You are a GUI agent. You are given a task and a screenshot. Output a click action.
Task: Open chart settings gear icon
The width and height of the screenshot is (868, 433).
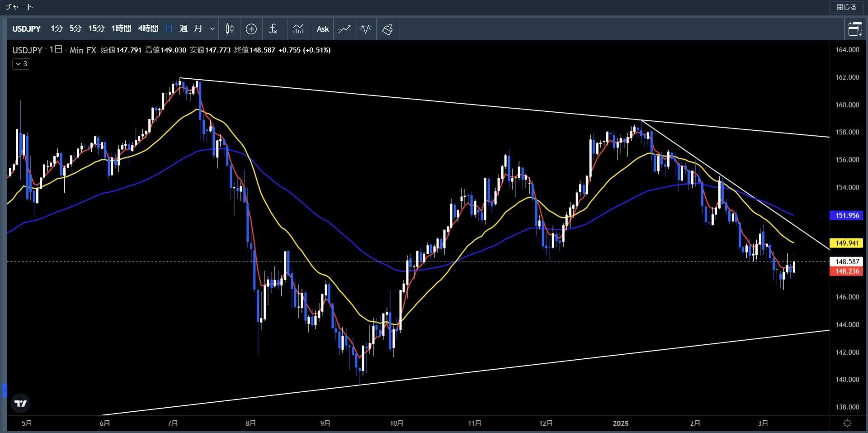point(848,423)
